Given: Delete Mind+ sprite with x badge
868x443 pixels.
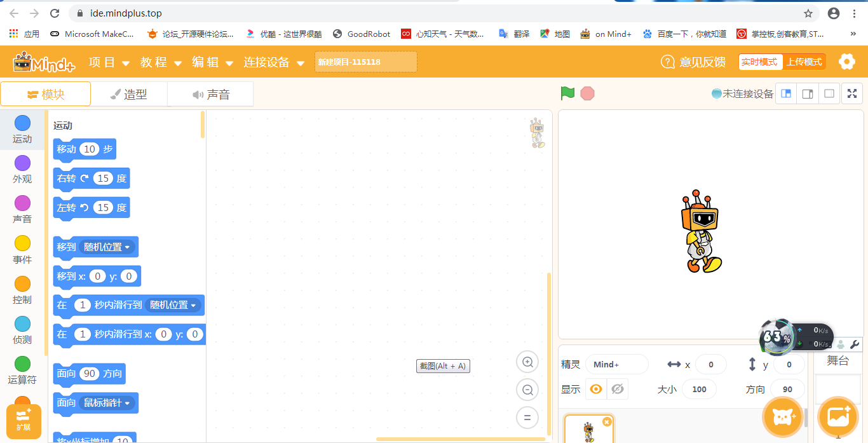Looking at the screenshot, I should point(607,421).
